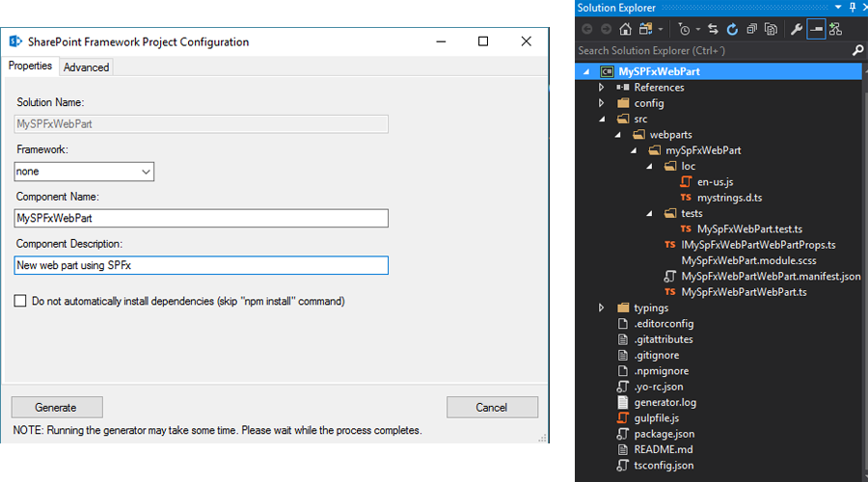Toggle Preview Selected Items button
868x482 pixels.
[x=816, y=29]
